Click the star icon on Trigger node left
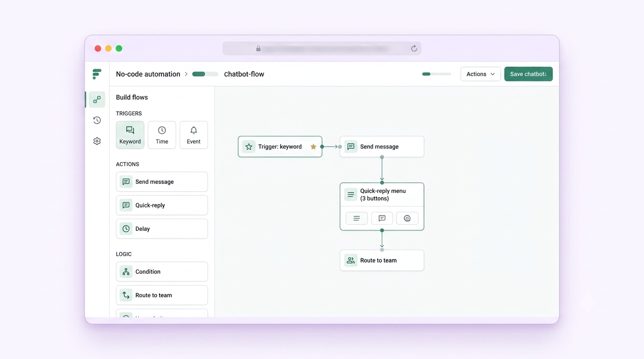Viewport: 644px width, 359px height. (x=249, y=147)
